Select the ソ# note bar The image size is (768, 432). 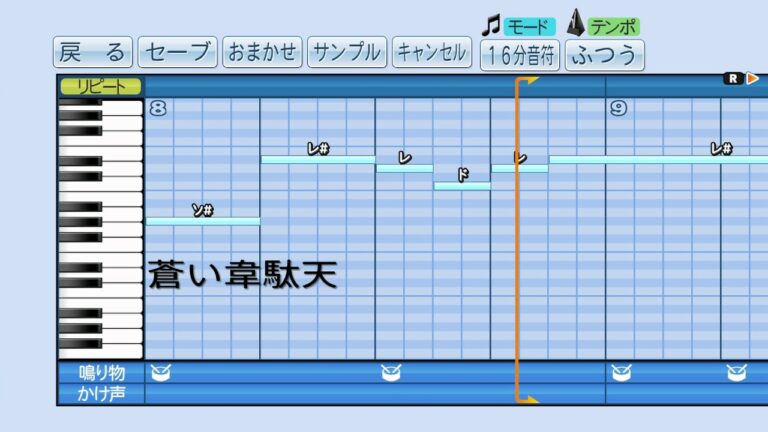coord(203,221)
